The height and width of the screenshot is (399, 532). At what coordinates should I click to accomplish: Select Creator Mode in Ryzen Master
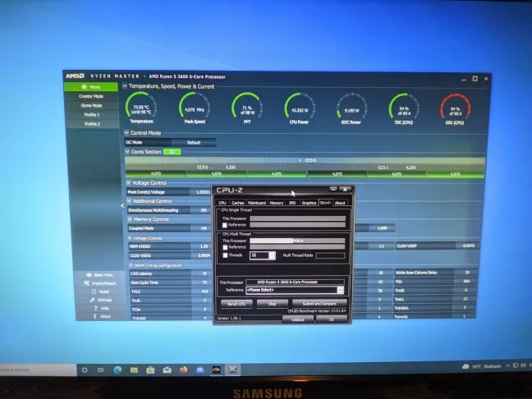[x=91, y=96]
